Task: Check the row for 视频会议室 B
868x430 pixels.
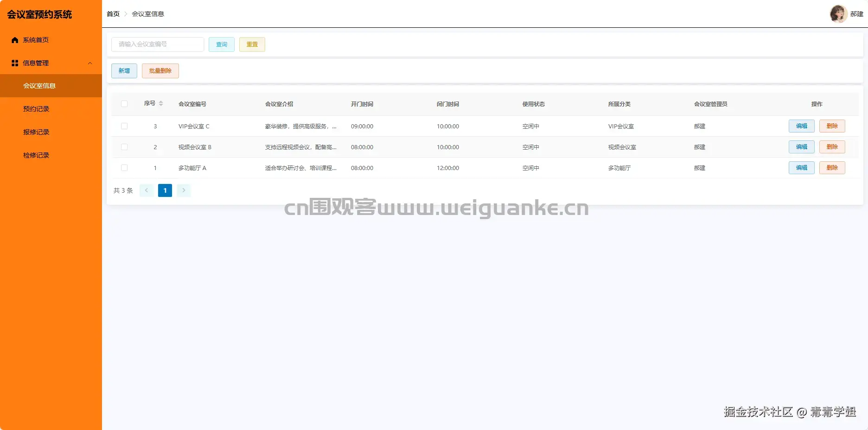Action: click(124, 147)
